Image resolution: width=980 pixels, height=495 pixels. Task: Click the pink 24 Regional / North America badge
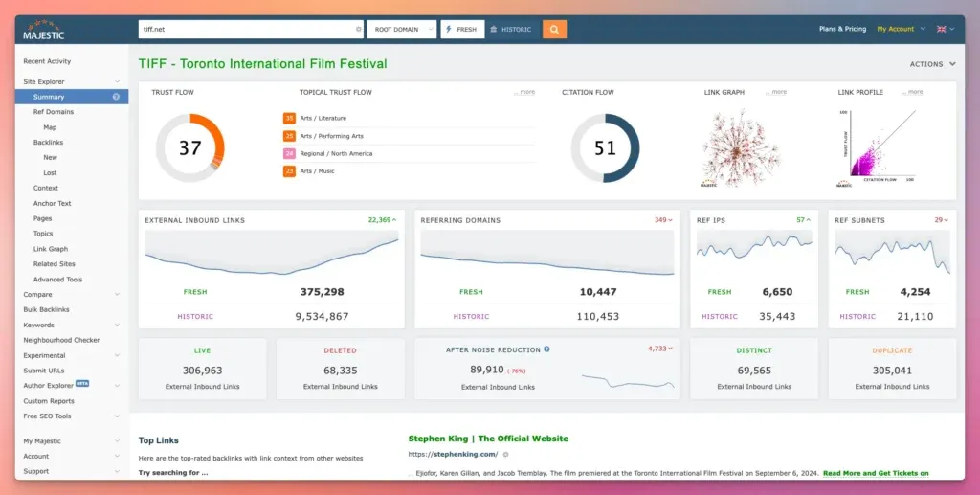289,153
